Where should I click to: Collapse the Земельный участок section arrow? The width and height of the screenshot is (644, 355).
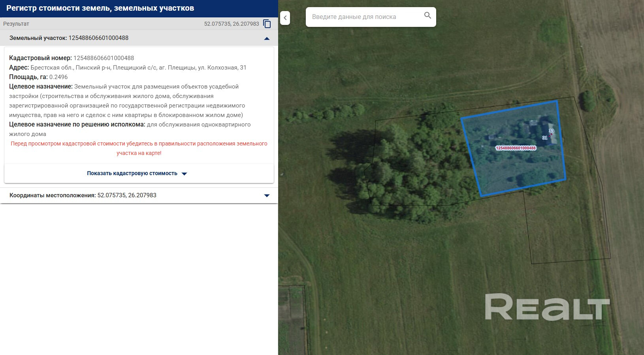click(x=267, y=38)
